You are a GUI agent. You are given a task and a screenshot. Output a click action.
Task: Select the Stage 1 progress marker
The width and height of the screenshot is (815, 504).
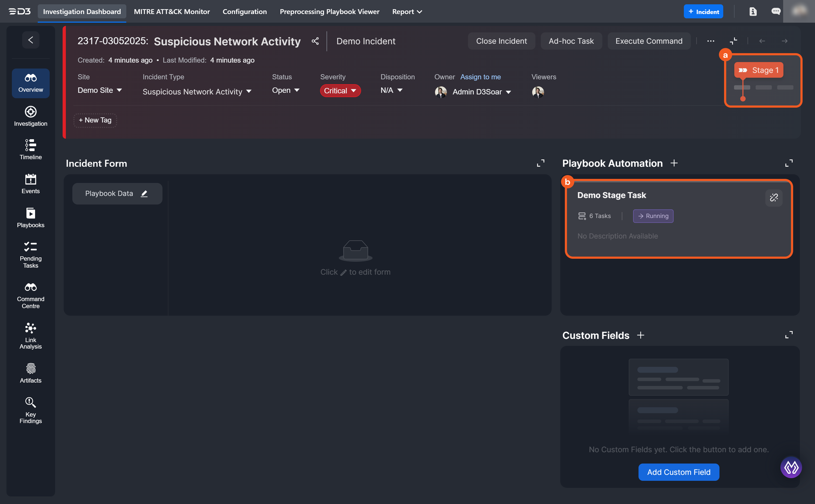pyautogui.click(x=758, y=70)
